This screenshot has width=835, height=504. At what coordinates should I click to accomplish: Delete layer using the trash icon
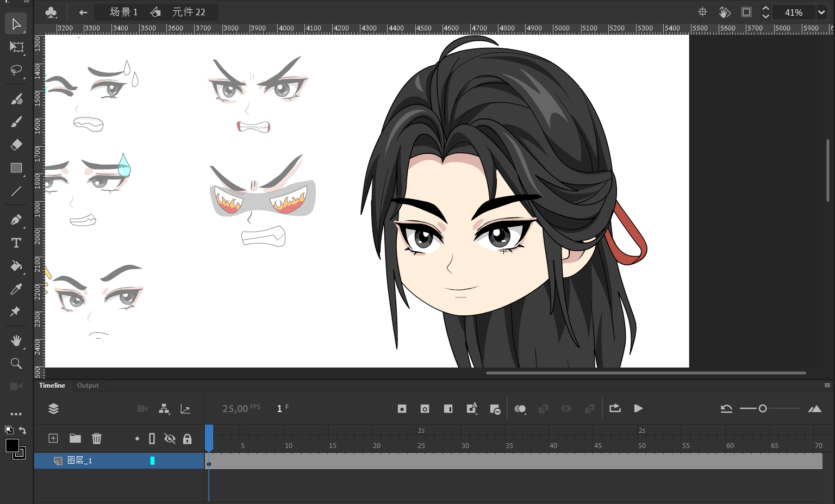97,438
